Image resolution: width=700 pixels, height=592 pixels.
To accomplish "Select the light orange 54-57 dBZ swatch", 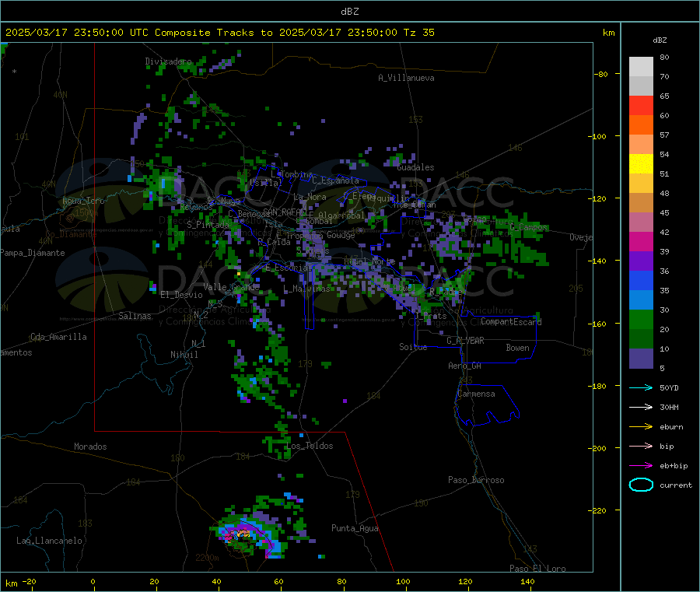I will coord(641,144).
